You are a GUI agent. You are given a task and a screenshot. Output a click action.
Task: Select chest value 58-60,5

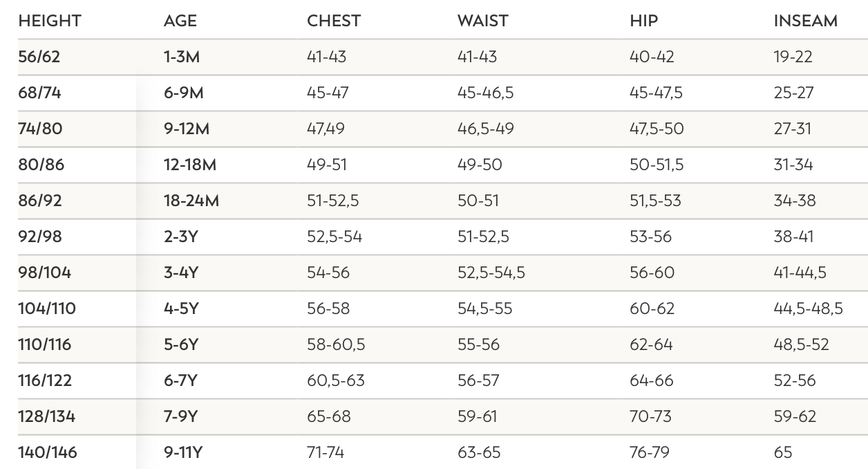(x=336, y=345)
